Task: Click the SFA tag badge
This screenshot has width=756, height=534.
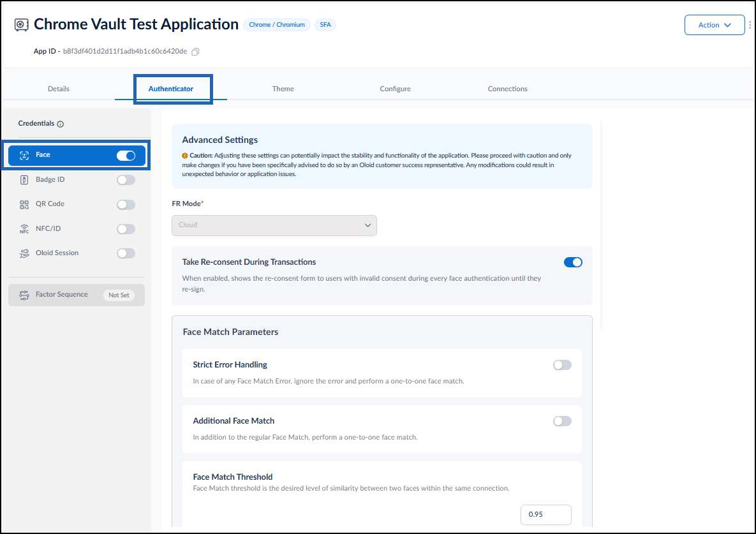Action: [x=325, y=25]
